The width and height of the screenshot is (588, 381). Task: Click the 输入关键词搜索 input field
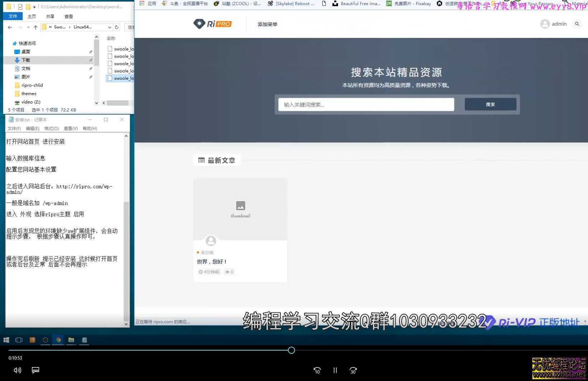coord(366,104)
